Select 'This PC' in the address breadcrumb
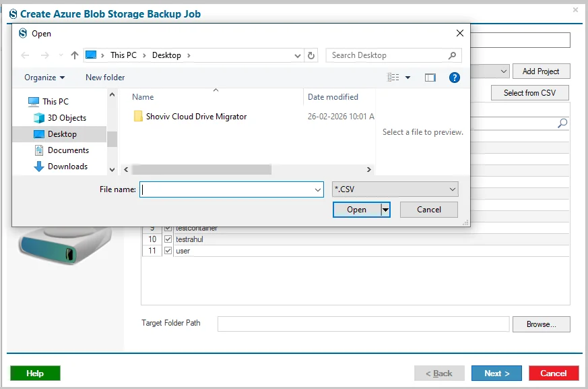Viewport: 588px width, 389px height. [x=123, y=55]
